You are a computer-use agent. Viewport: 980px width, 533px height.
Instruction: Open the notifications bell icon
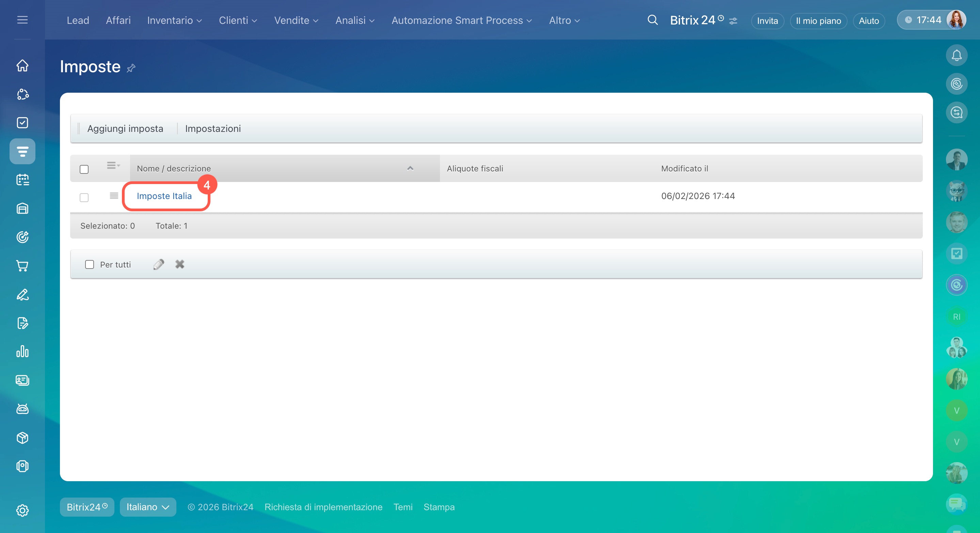click(x=956, y=56)
